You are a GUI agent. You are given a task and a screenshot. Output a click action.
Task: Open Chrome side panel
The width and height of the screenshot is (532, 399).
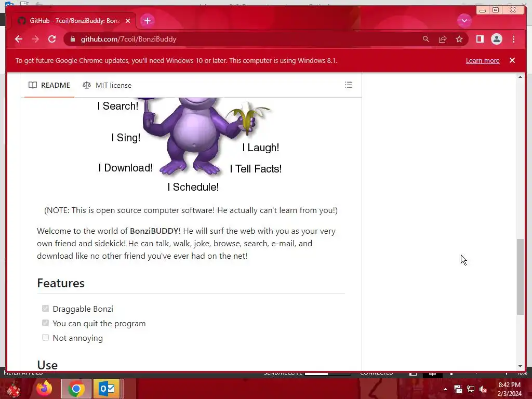click(480, 39)
